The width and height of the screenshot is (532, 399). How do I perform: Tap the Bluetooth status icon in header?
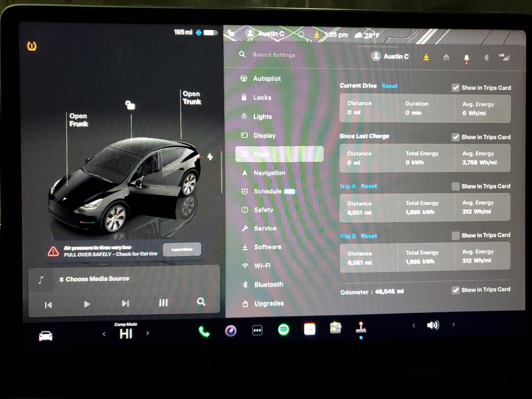(486, 57)
